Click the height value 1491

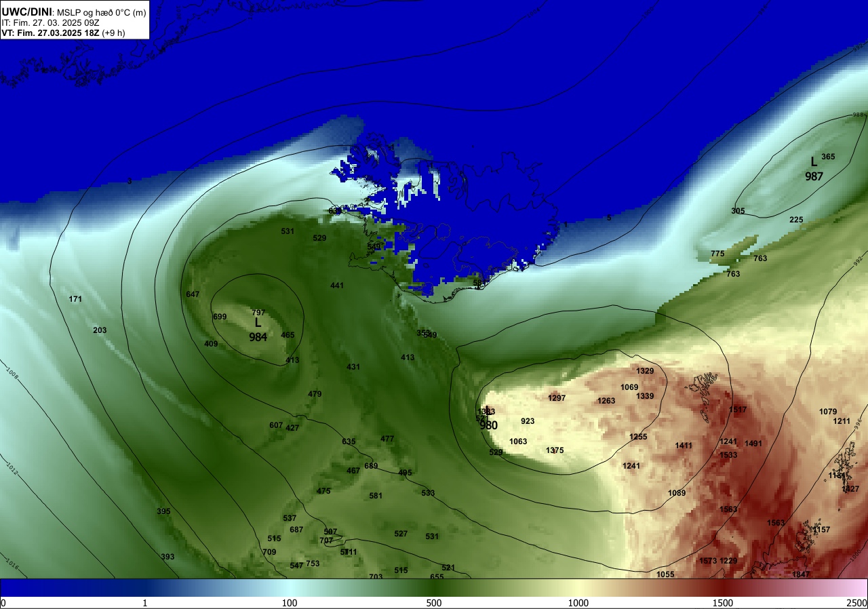[x=753, y=444]
